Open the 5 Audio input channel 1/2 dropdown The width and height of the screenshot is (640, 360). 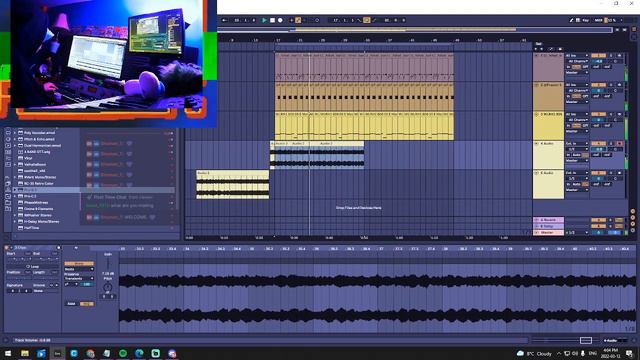tap(577, 179)
